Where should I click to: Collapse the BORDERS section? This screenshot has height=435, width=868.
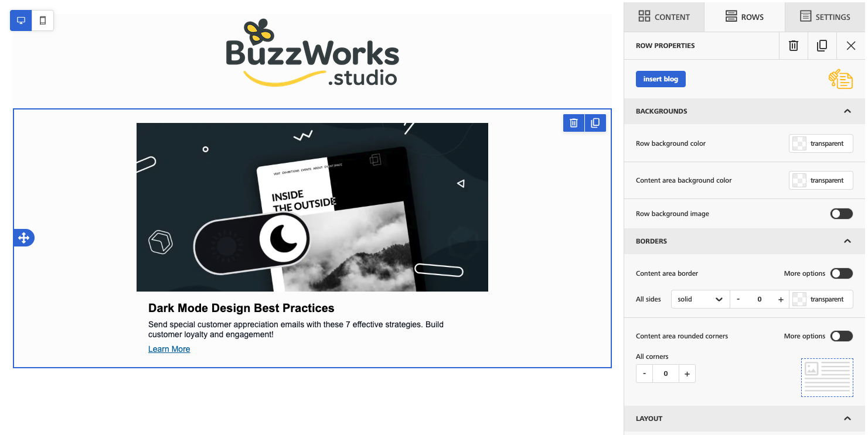point(847,241)
